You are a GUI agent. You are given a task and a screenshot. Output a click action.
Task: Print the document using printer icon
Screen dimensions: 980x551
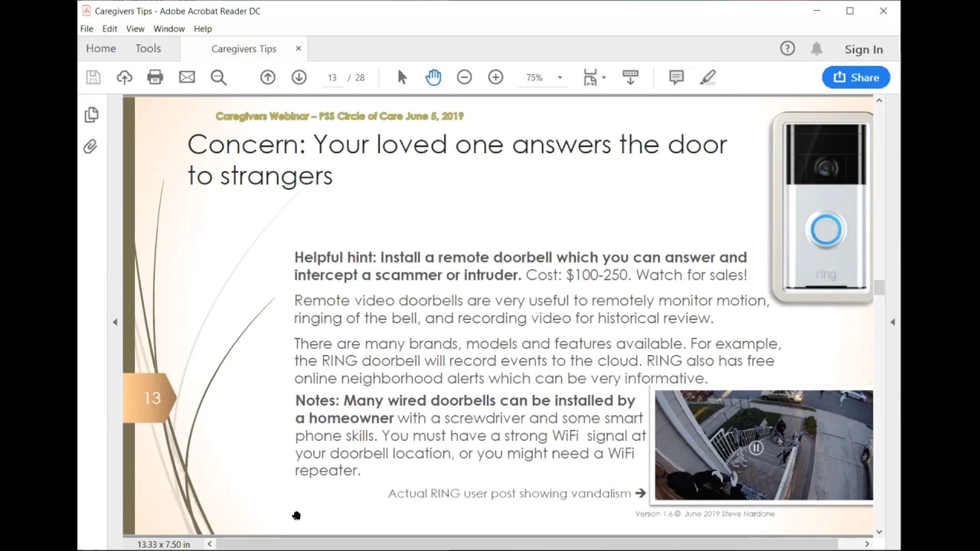tap(155, 77)
